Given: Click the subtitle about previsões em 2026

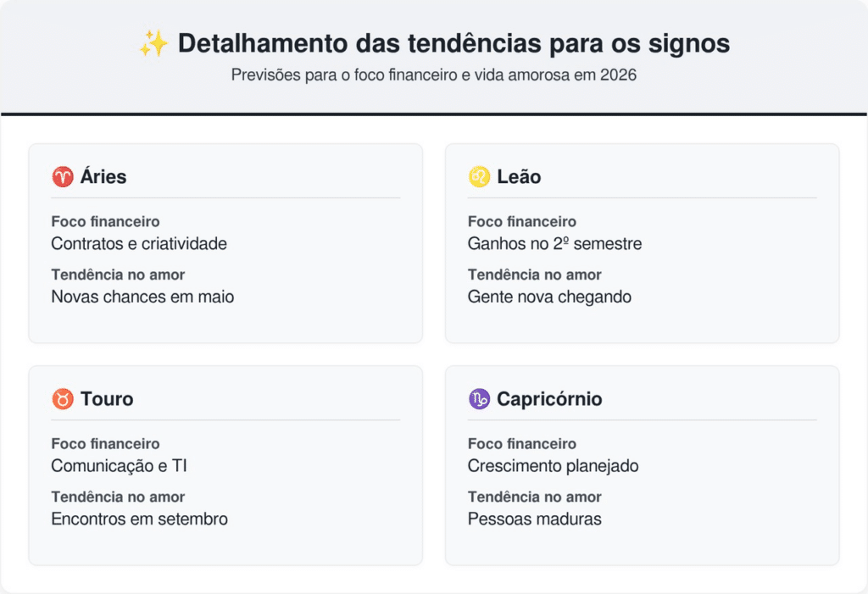Looking at the screenshot, I should [x=433, y=75].
